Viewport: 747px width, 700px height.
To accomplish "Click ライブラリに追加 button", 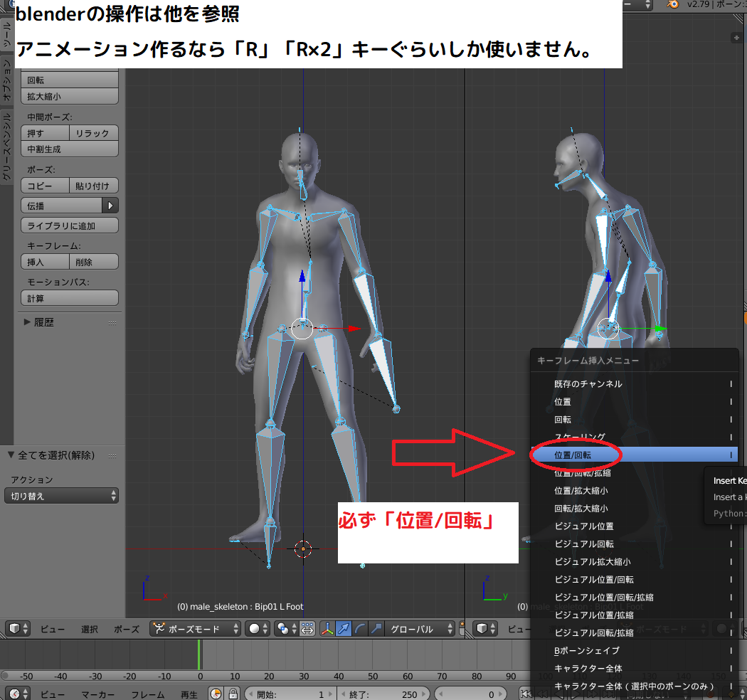I will click(70, 226).
